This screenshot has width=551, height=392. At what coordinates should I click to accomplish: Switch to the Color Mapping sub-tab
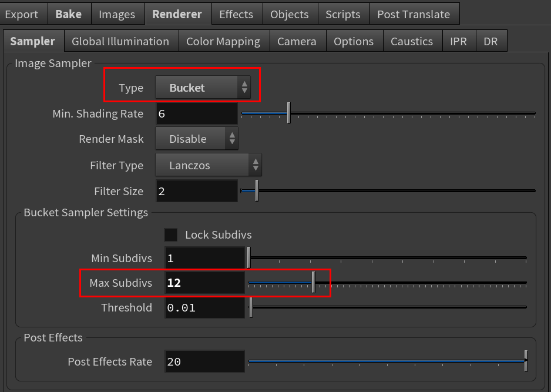[223, 41]
